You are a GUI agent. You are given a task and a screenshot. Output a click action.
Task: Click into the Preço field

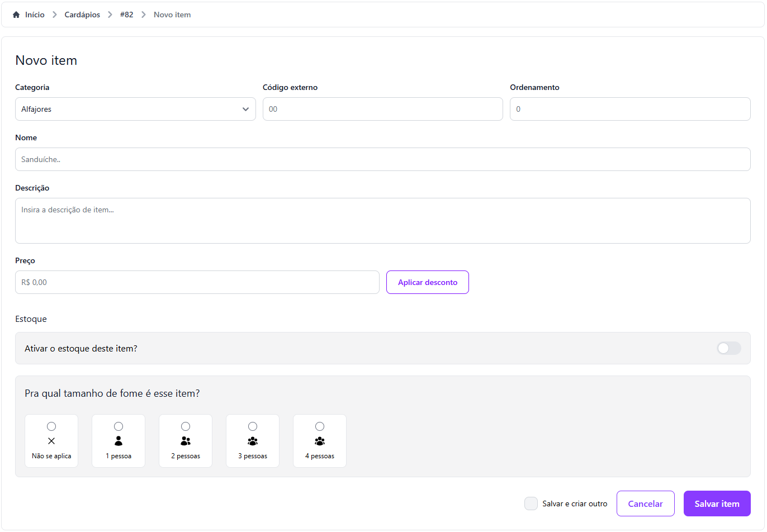197,282
